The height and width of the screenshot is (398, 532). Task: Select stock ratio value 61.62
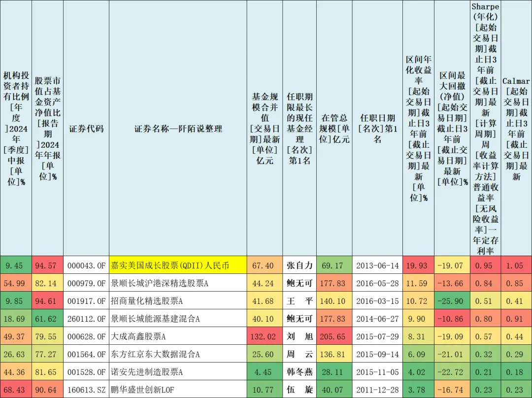coord(45,319)
